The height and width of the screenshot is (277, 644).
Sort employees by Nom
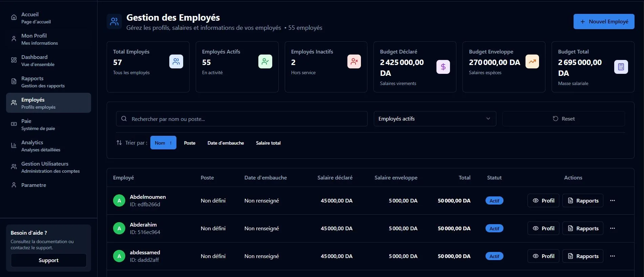[163, 143]
